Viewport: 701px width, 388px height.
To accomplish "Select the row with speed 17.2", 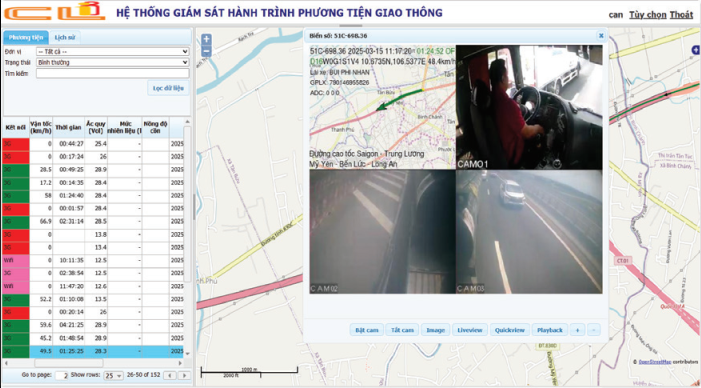I will (93, 183).
